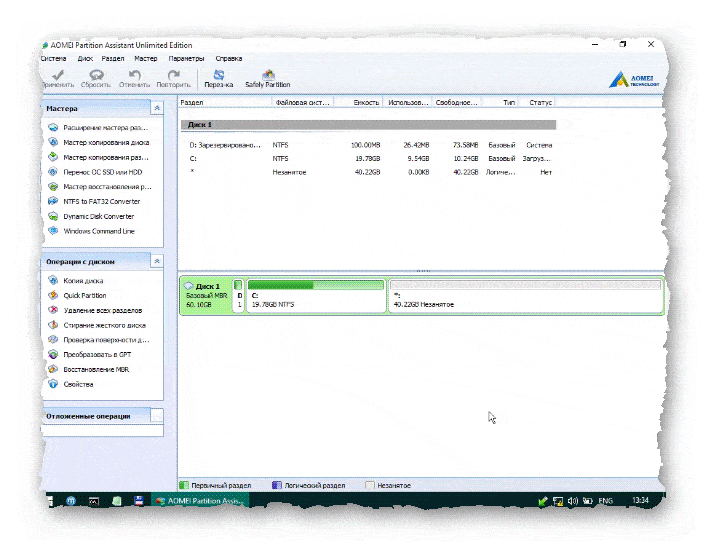Screen dimensions: 704x544
Task: Click the Статус column header
Action: [x=538, y=102]
